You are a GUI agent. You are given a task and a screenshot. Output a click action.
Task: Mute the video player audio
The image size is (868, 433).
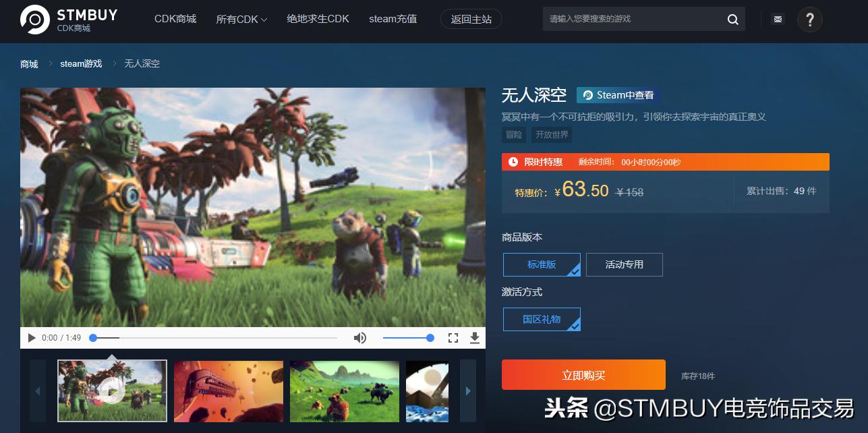360,337
